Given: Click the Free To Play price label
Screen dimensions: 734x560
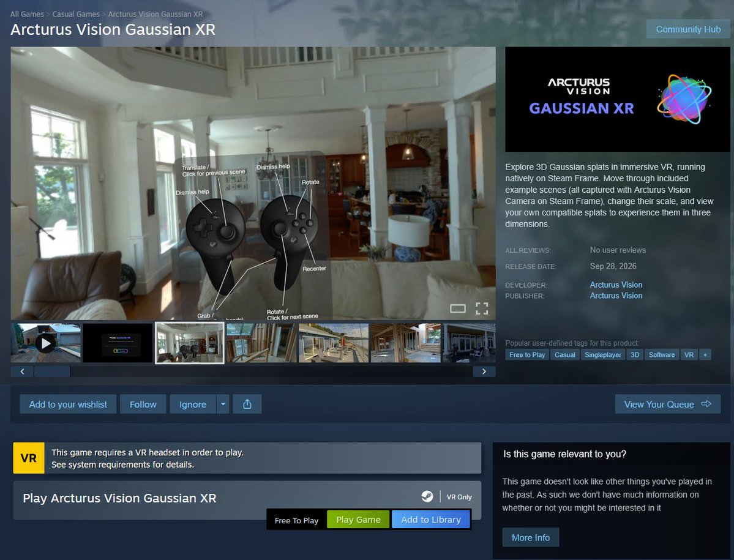Looking at the screenshot, I should (296, 520).
